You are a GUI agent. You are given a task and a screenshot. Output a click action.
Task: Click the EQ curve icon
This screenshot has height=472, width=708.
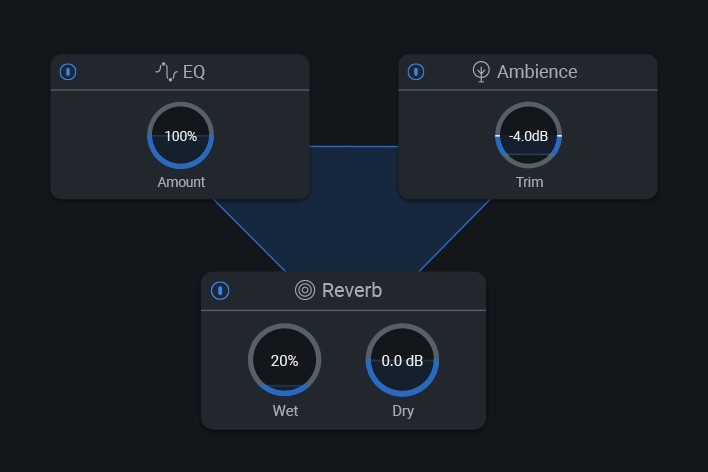click(166, 72)
